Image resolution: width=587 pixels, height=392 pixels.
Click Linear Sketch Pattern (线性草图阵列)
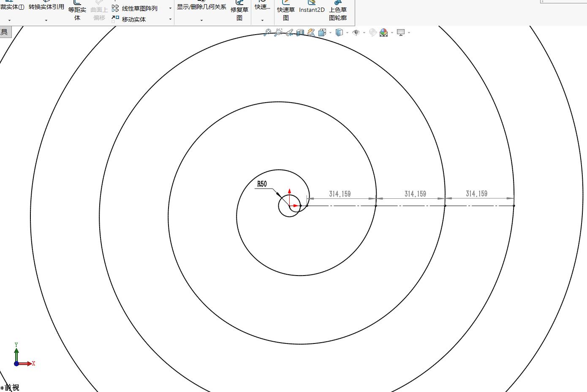click(x=135, y=8)
